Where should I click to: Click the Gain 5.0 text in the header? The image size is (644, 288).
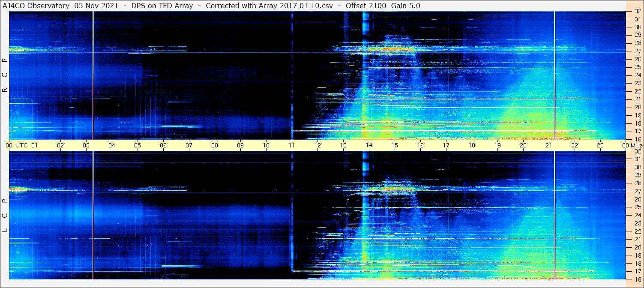(x=405, y=6)
